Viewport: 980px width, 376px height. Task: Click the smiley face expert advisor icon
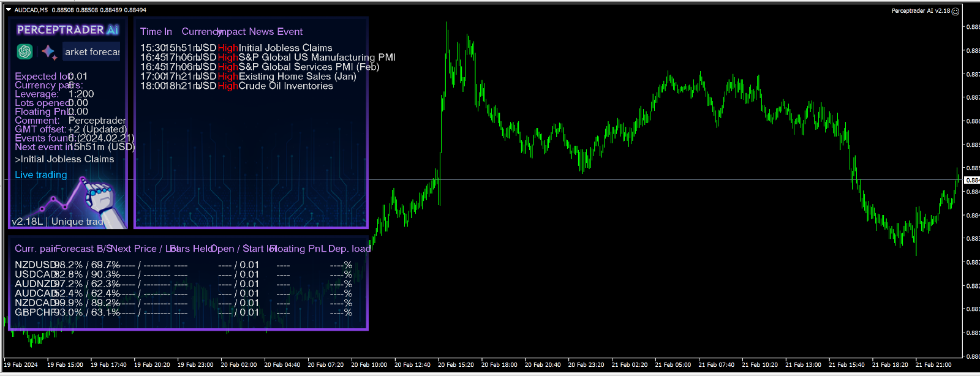[956, 11]
